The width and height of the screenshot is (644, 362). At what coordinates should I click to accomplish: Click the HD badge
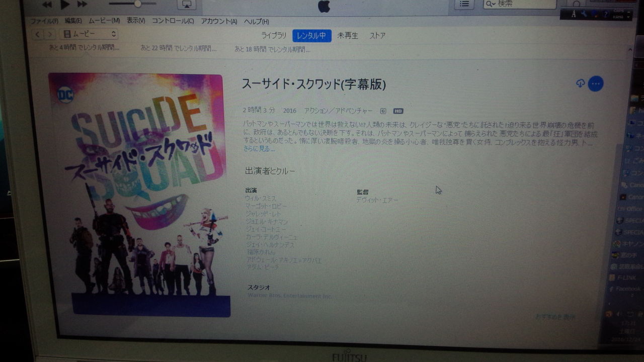pos(398,111)
